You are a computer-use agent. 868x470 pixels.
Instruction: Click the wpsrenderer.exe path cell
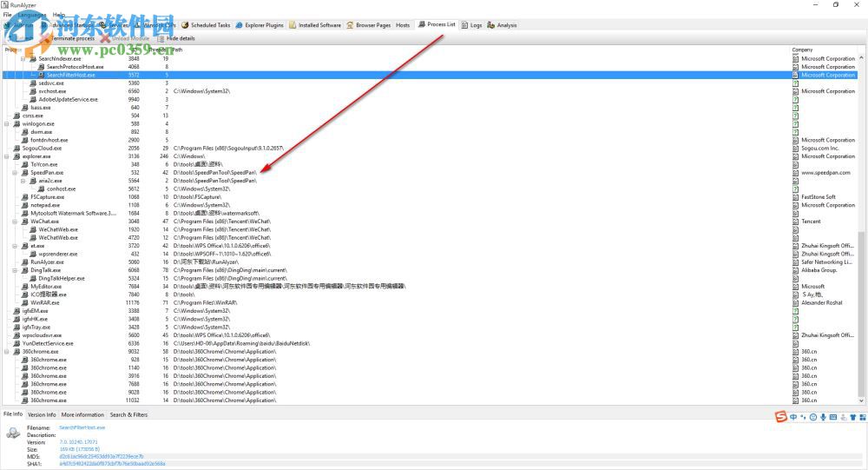click(x=222, y=254)
